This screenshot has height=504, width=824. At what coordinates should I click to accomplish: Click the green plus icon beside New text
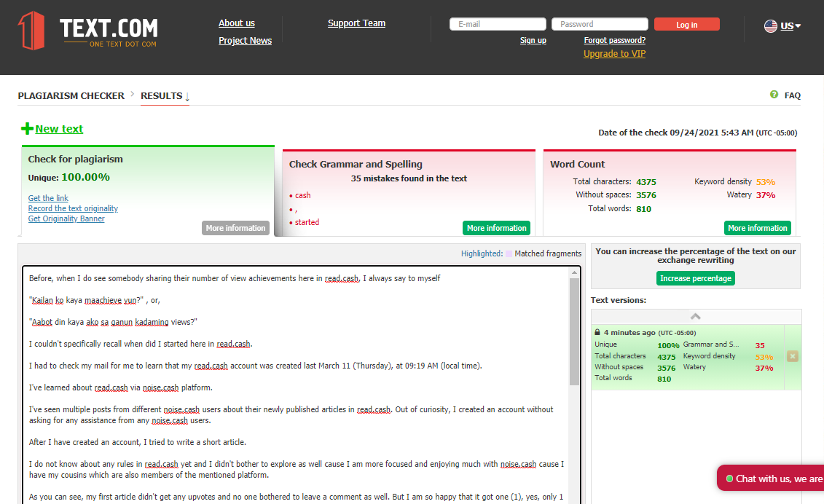27,128
